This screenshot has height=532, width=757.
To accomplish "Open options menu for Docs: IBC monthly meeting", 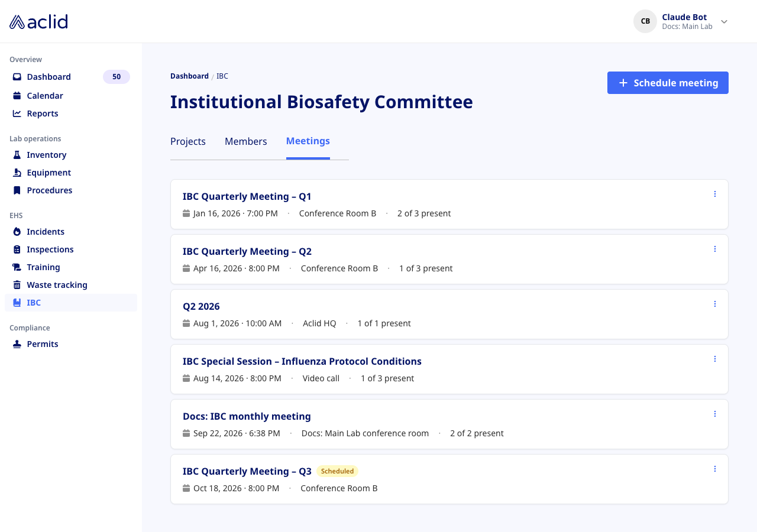I will pos(715,414).
